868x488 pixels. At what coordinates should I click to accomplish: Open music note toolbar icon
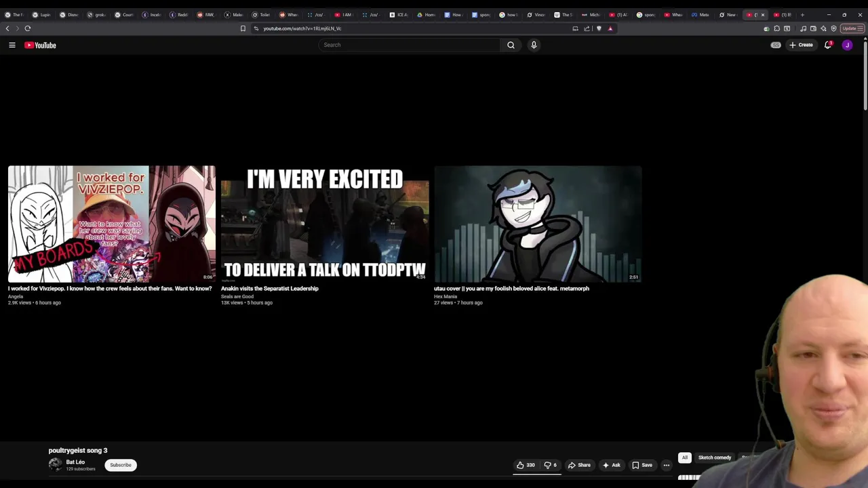804,28
